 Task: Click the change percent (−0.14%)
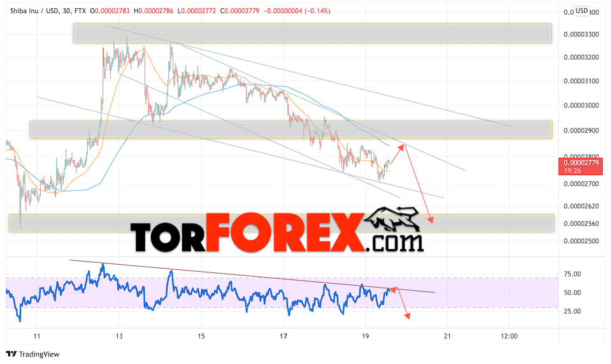coord(318,11)
